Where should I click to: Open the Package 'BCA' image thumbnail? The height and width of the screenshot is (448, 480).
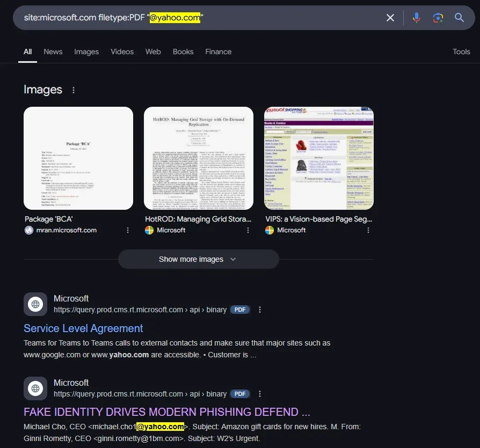pos(78,158)
